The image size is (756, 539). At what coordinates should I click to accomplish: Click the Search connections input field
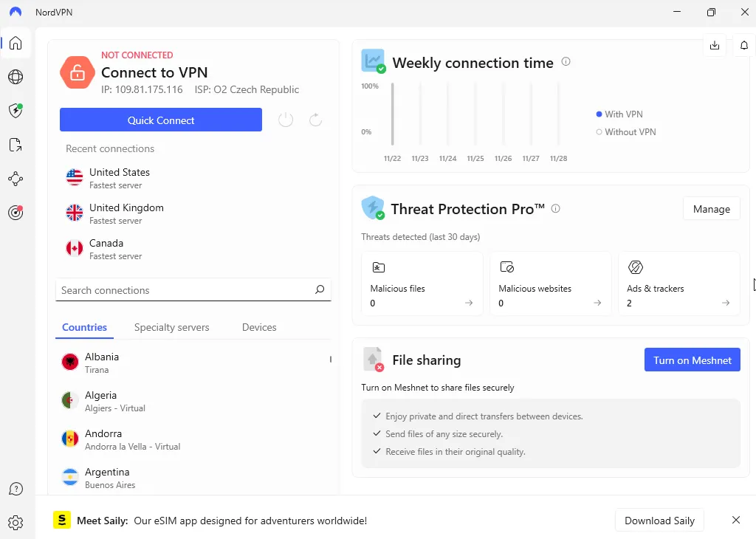pos(185,290)
